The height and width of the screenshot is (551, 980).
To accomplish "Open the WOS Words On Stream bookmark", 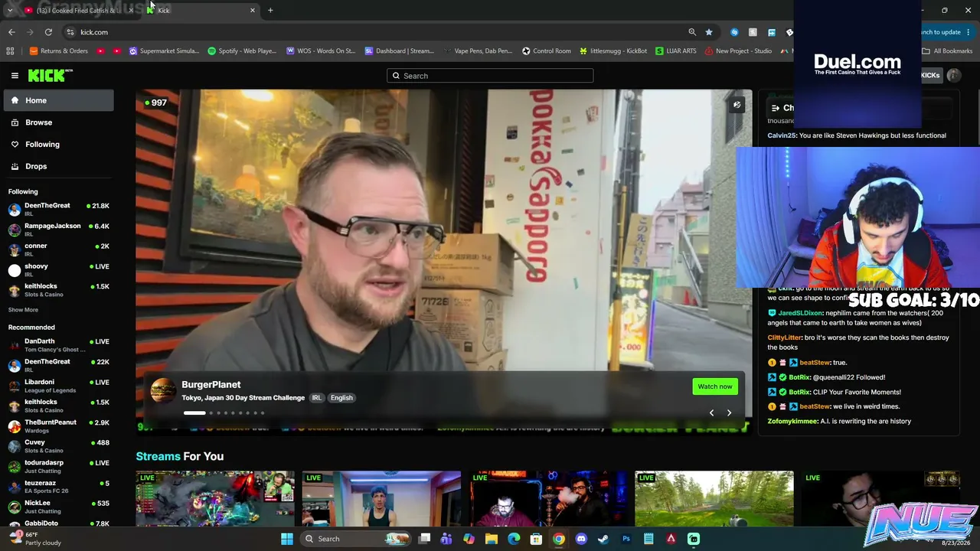I will 321,51.
